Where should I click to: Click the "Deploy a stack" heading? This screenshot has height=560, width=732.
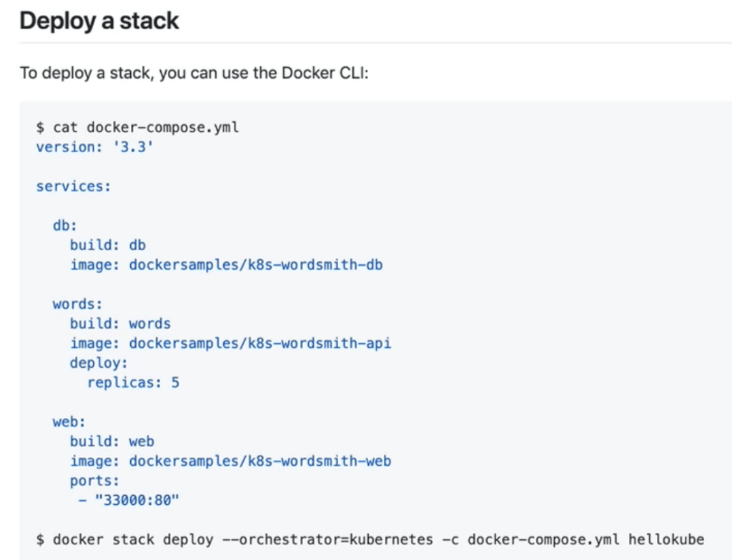tap(99, 21)
